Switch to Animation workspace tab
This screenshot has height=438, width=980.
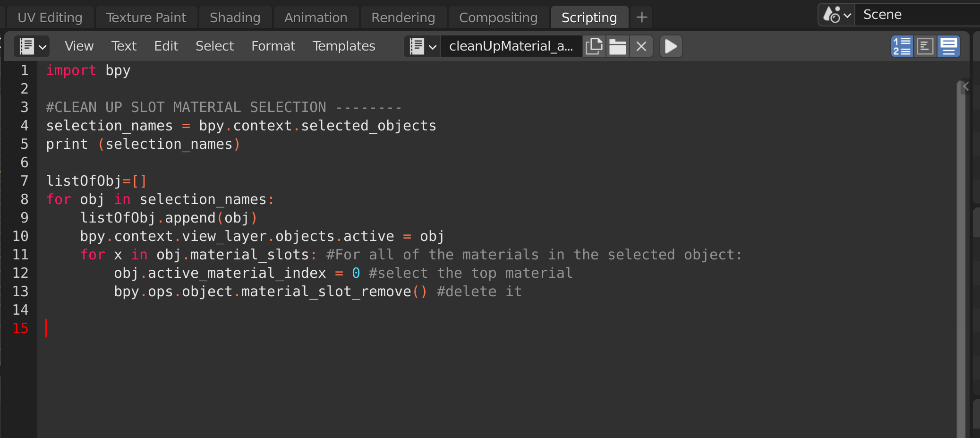click(315, 17)
